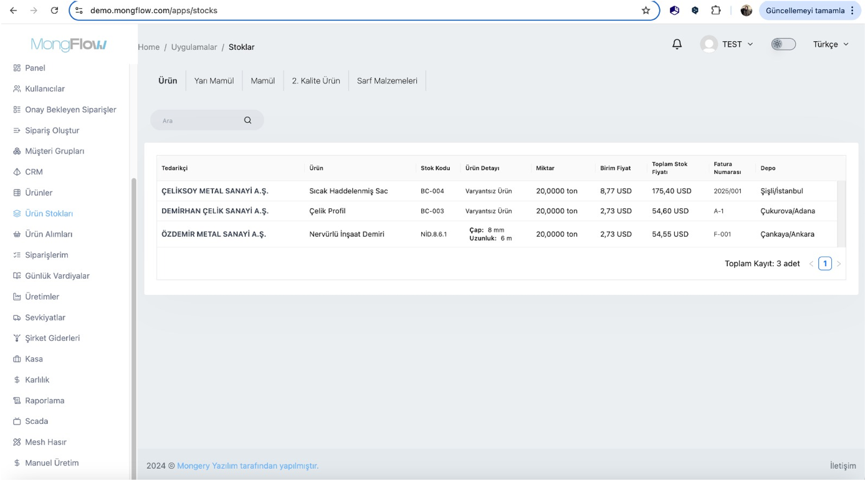This screenshot has height=480, width=868.
Task: Click the Uygulamalar breadcrumb link
Action: click(x=194, y=47)
